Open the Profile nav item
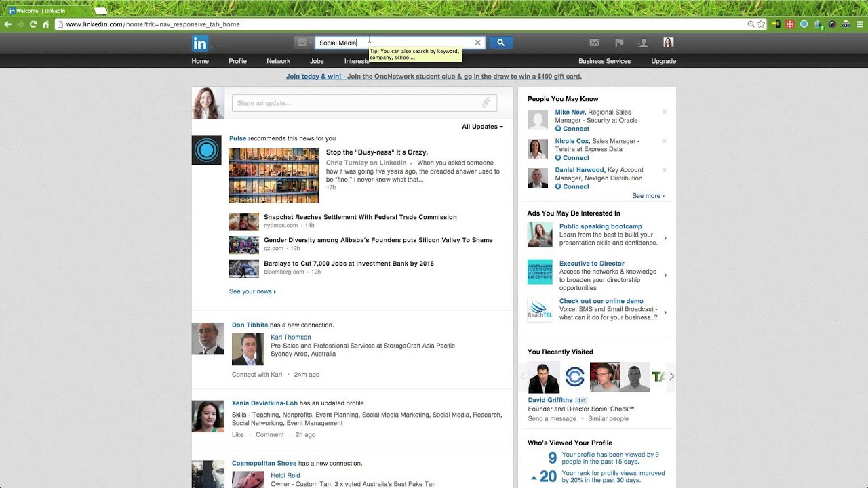This screenshot has height=488, width=868. tap(237, 61)
